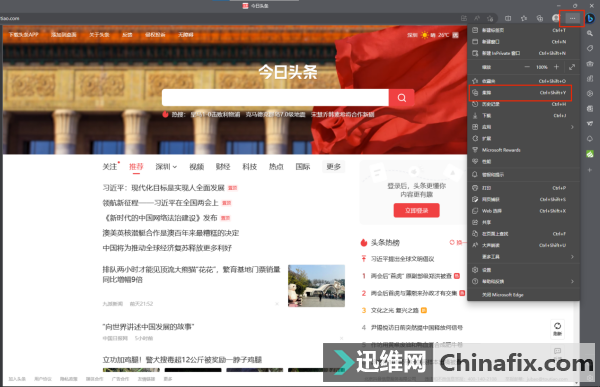Open the Favorites star icon in toolbar
The height and width of the screenshot is (387, 600).
click(524, 18)
